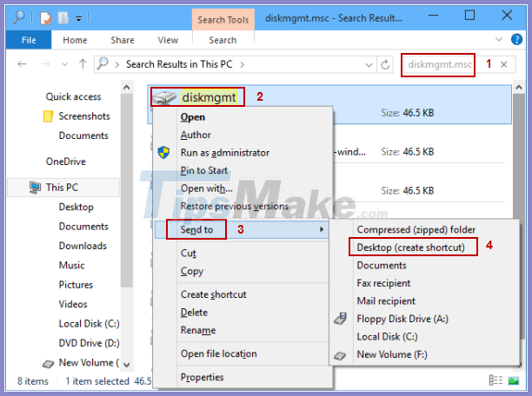Expand the Send to submenu

click(243, 229)
